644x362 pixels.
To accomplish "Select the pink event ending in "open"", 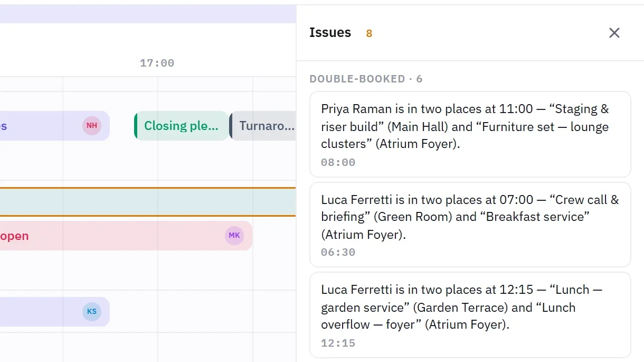I will point(126,236).
